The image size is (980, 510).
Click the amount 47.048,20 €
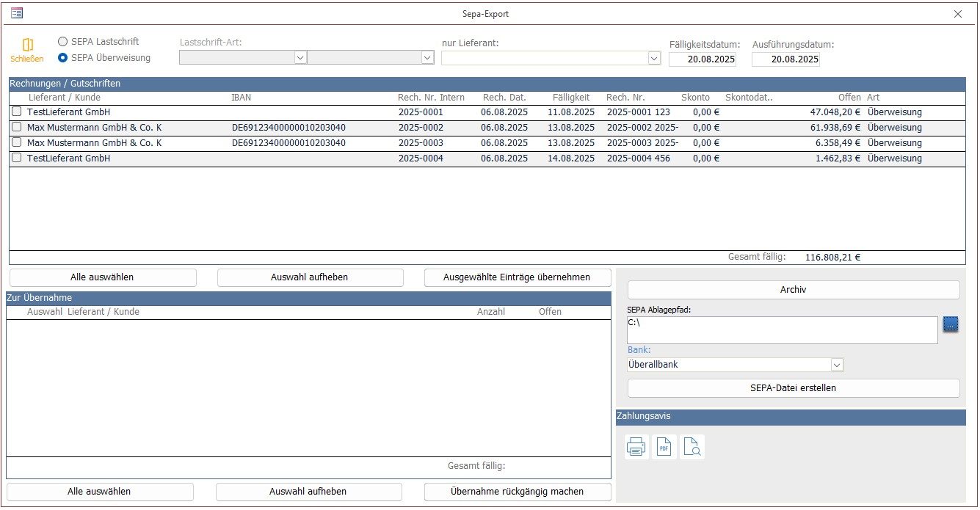tap(835, 112)
